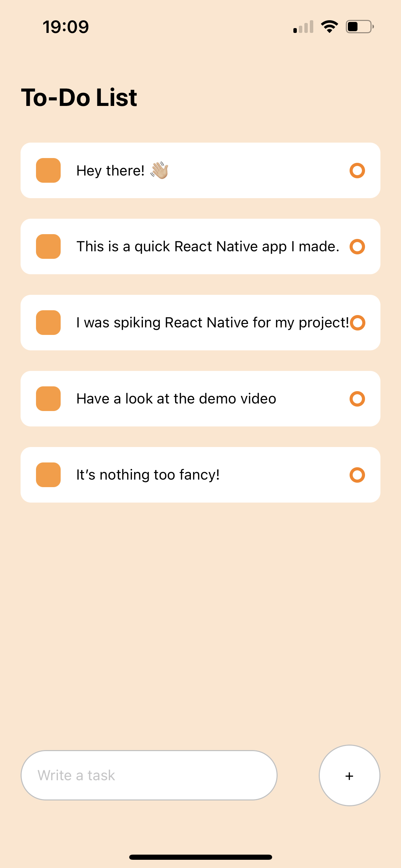Click the circle icon on 'quick React Native app' task
Screen dimensions: 401x868
[357, 246]
